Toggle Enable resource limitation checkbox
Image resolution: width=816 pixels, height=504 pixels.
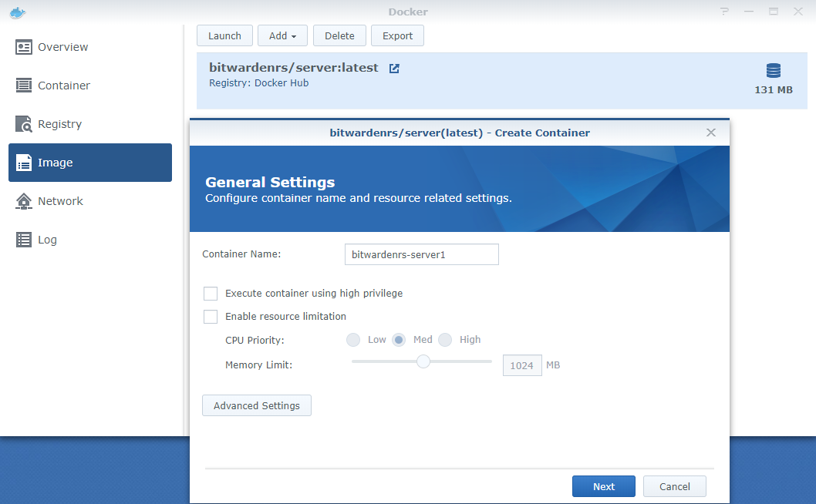coord(211,317)
